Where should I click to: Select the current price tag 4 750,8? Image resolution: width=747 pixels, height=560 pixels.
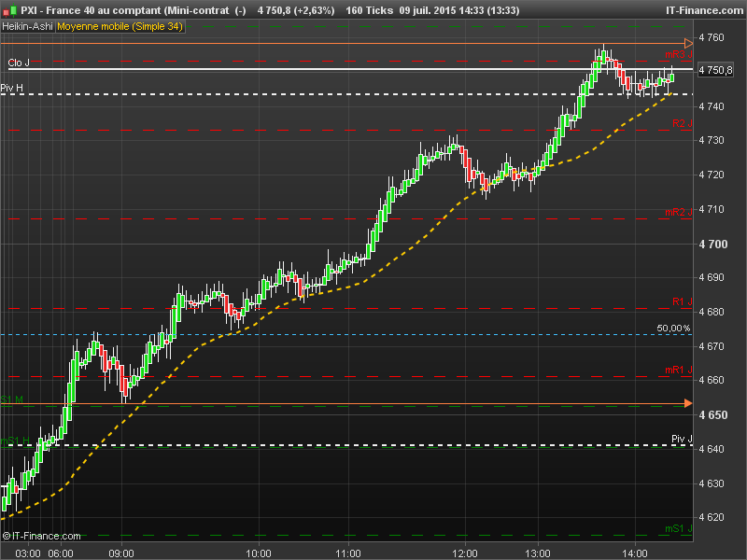[715, 70]
